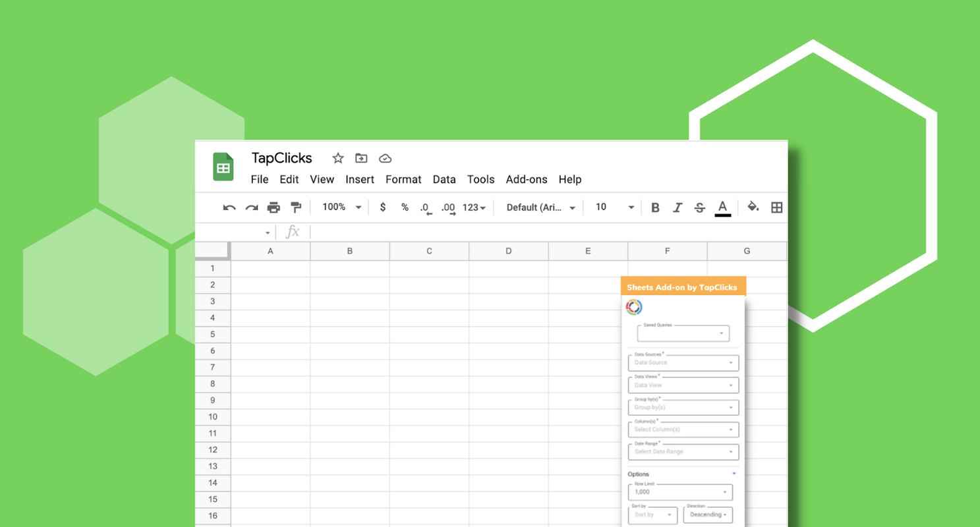Click the TapClicks add-on logo

coord(634,306)
